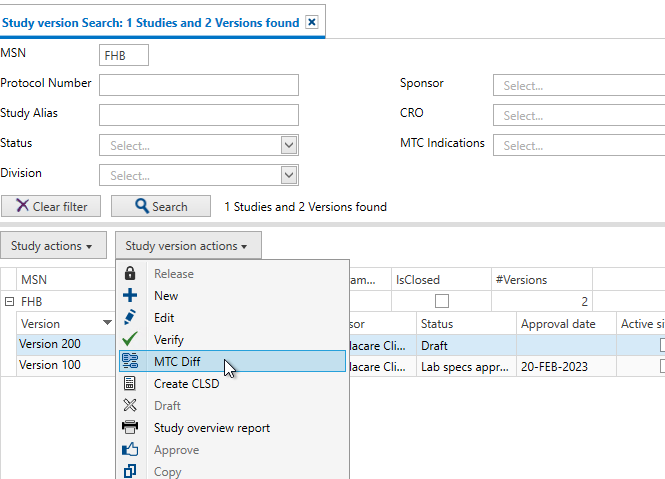665x479 pixels.
Task: Click the green checkmark Verify icon
Action: tap(130, 340)
